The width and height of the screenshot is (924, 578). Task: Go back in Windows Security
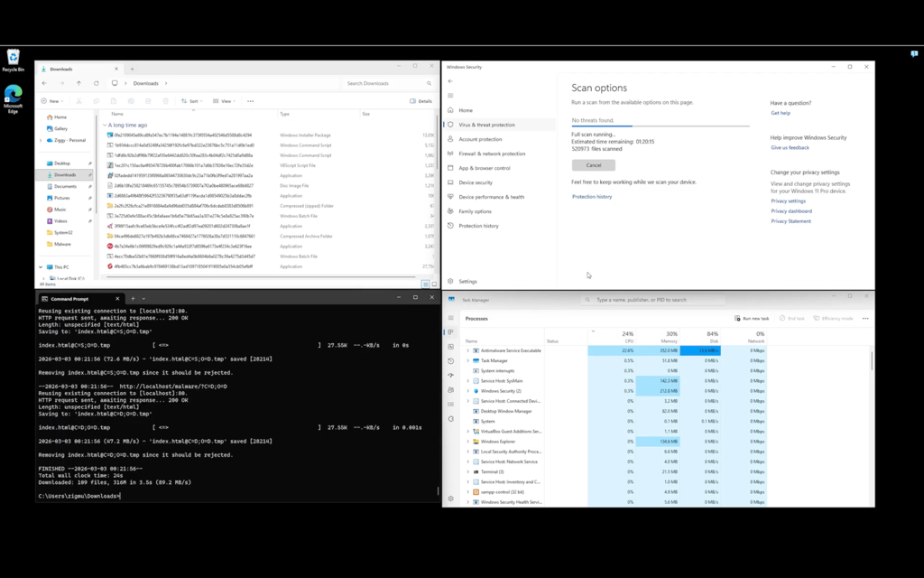tap(450, 80)
